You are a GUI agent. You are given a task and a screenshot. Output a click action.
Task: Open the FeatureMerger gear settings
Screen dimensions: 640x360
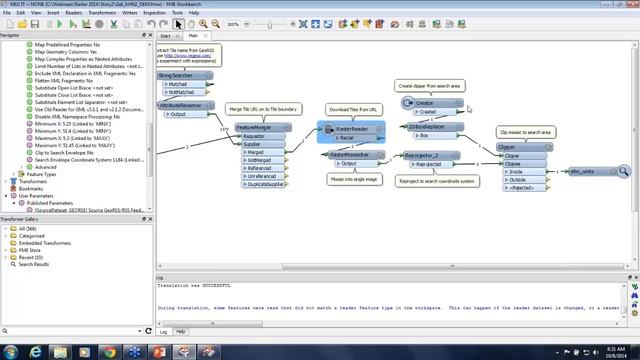pos(287,128)
